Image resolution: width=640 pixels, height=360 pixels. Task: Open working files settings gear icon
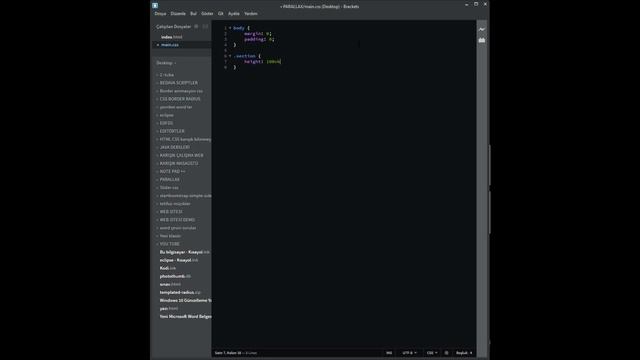point(196,27)
